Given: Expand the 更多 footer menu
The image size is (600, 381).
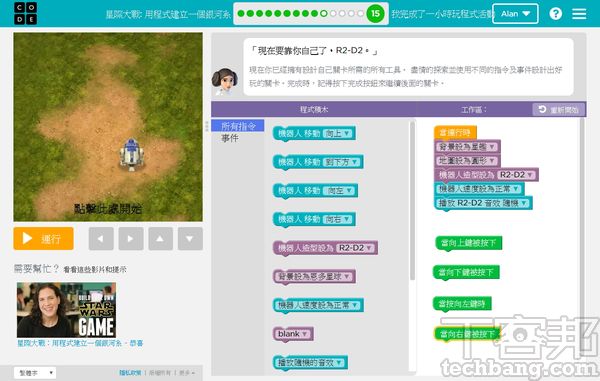Looking at the screenshot, I should (x=186, y=373).
